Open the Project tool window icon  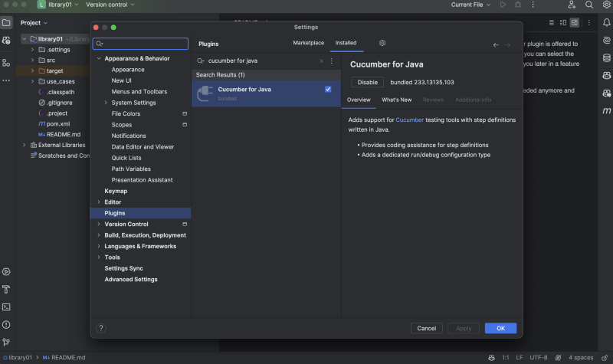point(6,23)
